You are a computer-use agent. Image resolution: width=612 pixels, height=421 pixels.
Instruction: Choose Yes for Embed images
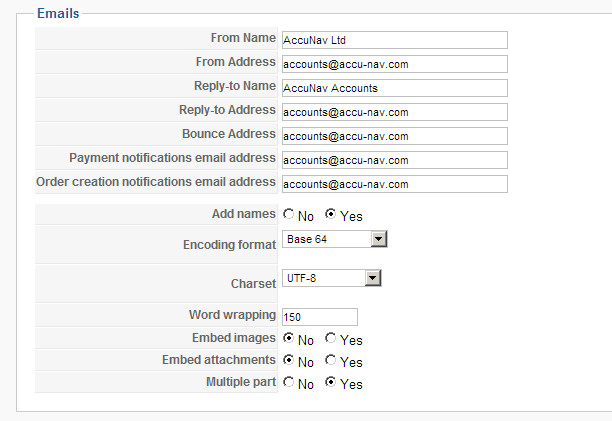pos(331,340)
